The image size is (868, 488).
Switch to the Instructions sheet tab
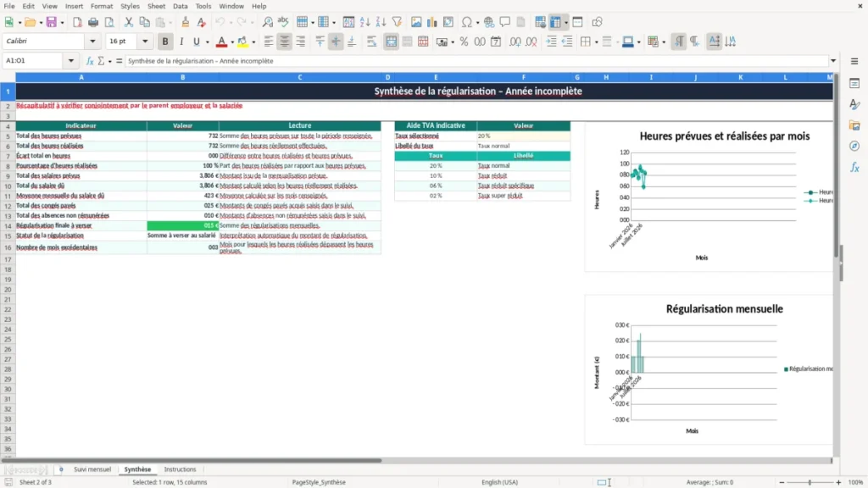(180, 469)
